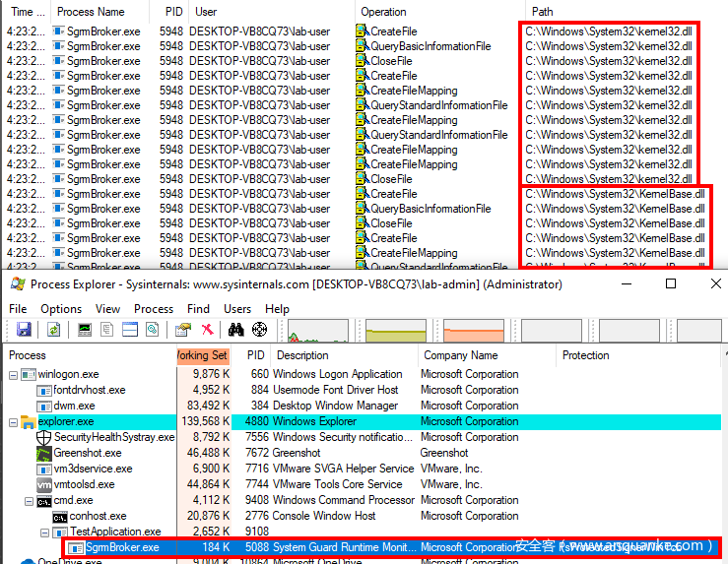Open the Options menu

pos(61,309)
